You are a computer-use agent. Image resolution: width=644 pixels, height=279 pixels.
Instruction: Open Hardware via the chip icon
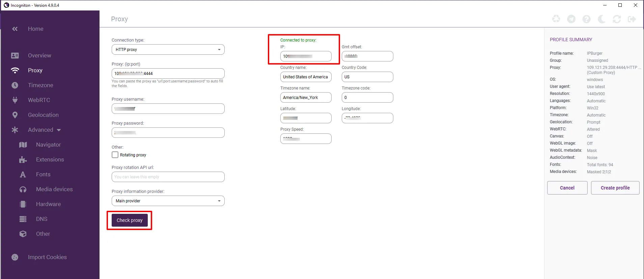click(23, 204)
